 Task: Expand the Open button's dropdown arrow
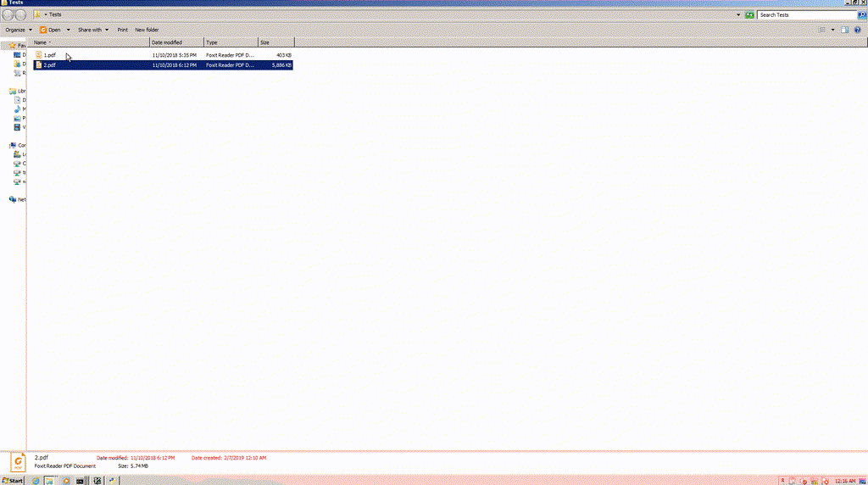68,30
